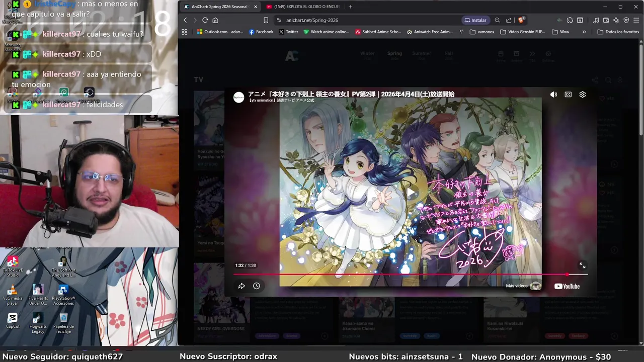Expand the vamonos bookmarks folder
Image resolution: width=644 pixels, height=362 pixels.
click(x=482, y=32)
